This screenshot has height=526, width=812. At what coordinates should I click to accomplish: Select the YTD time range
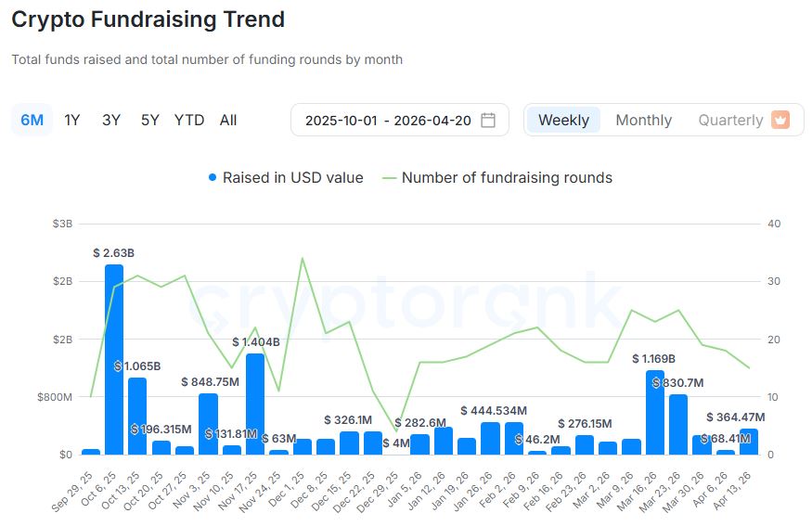click(x=189, y=120)
